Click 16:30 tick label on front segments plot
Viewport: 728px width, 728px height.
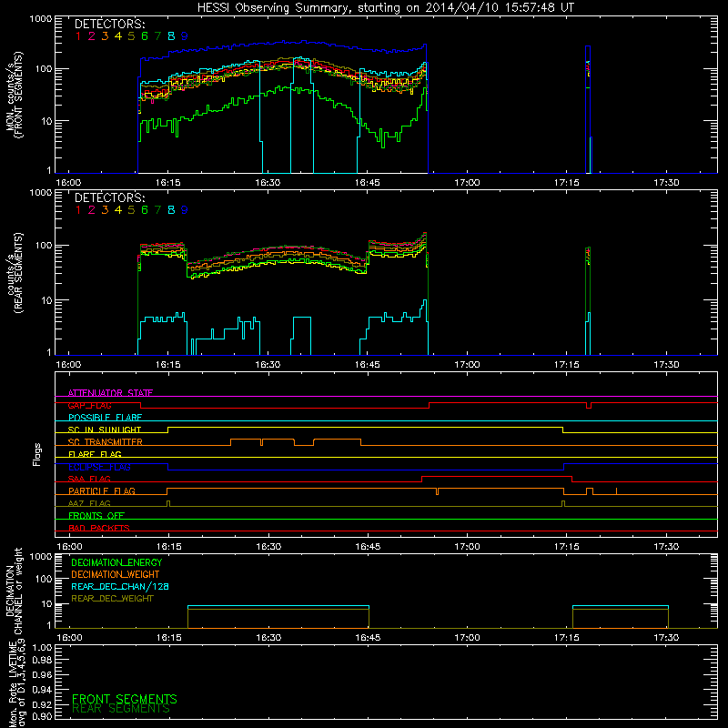(x=268, y=183)
